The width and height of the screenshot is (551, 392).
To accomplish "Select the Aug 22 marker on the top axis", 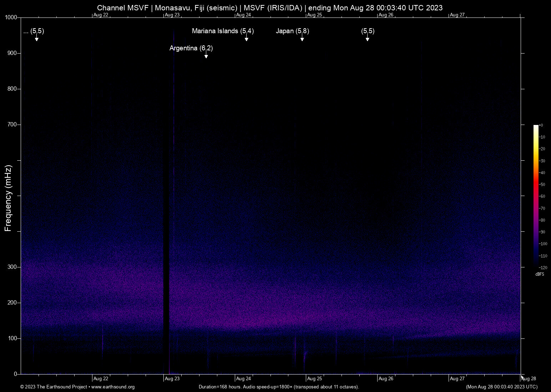I will coord(100,15).
